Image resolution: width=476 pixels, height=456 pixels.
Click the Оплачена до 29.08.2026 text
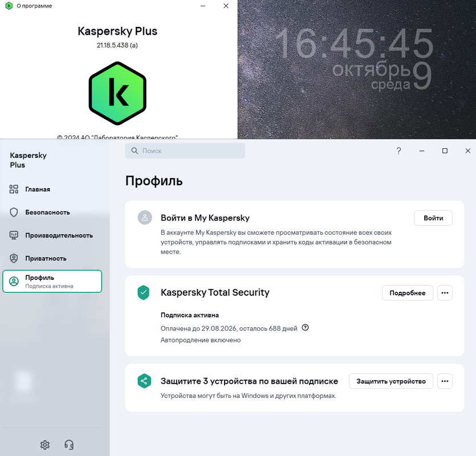click(x=229, y=328)
